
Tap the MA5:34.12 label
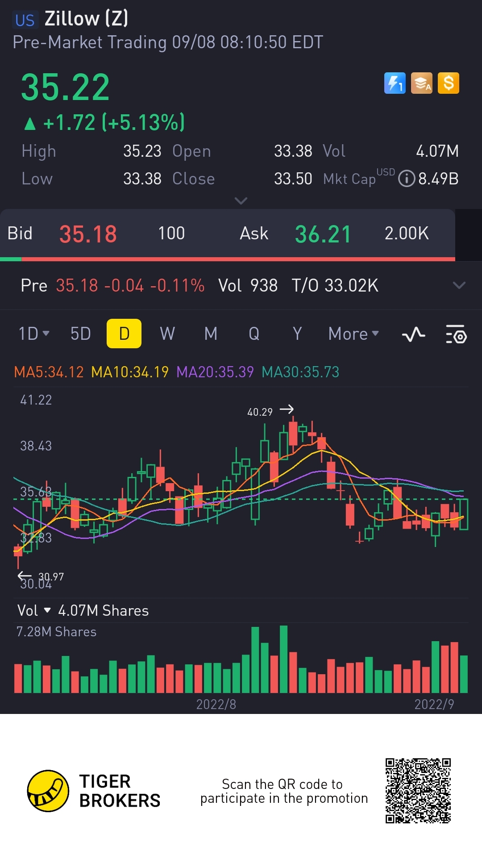49,372
